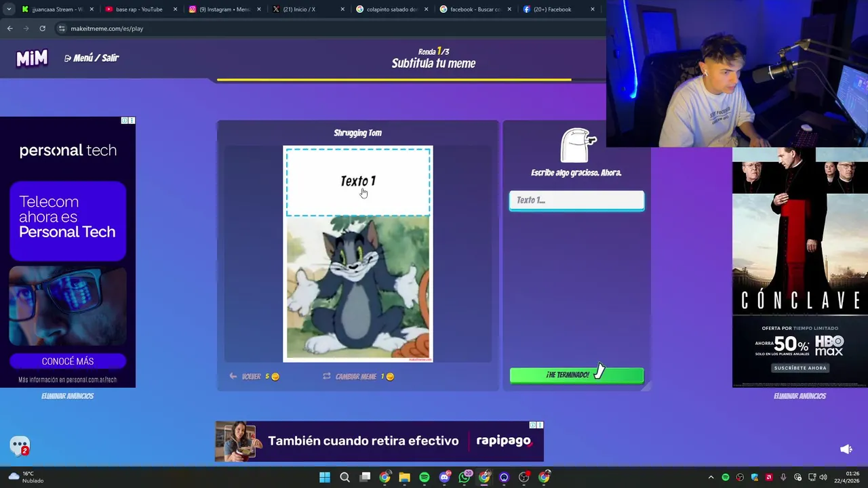
Task: Open the first Chrome icon in the taskbar
Action: [384, 477]
